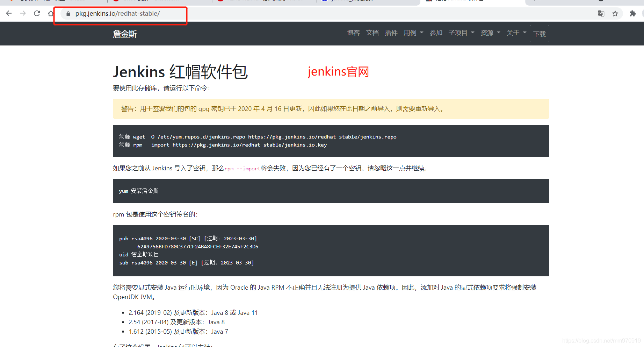Click the sub rsa4096 key line
This screenshot has width=644, height=347.
(187, 263)
